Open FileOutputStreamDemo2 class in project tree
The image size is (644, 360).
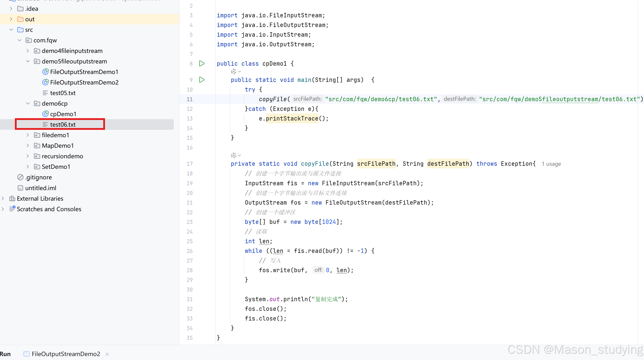click(x=84, y=83)
